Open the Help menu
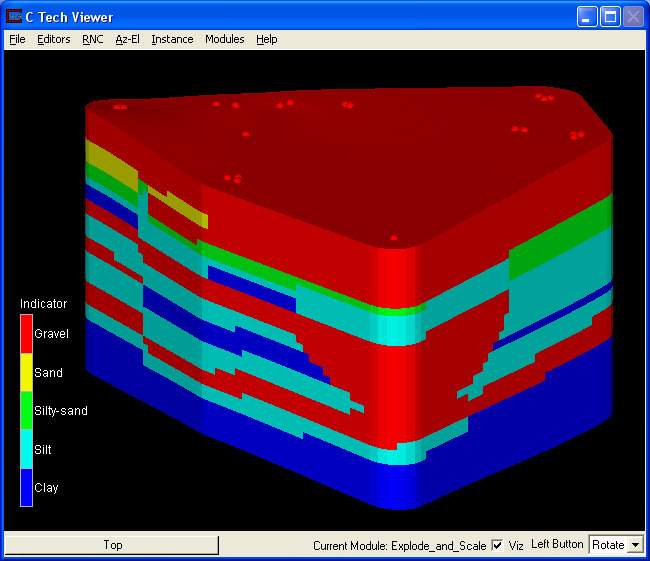650x561 pixels. coord(266,39)
